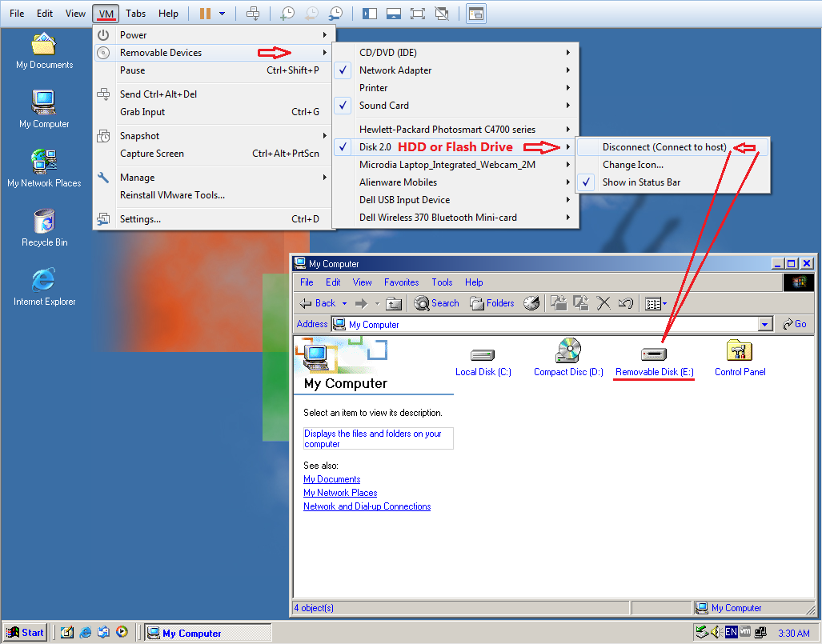Viewport: 822px width, 644px height.
Task: Open Control Panel icon in My Computer
Action: 740,358
